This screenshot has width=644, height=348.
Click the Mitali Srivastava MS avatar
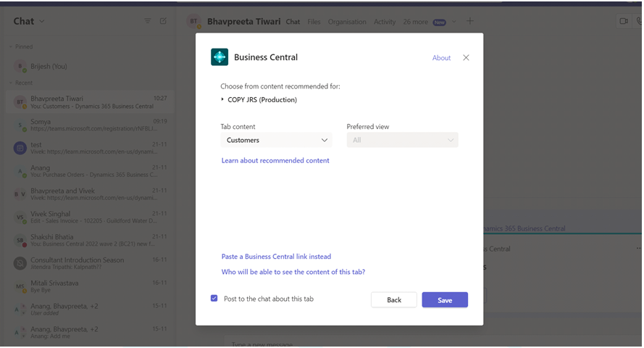20,286
